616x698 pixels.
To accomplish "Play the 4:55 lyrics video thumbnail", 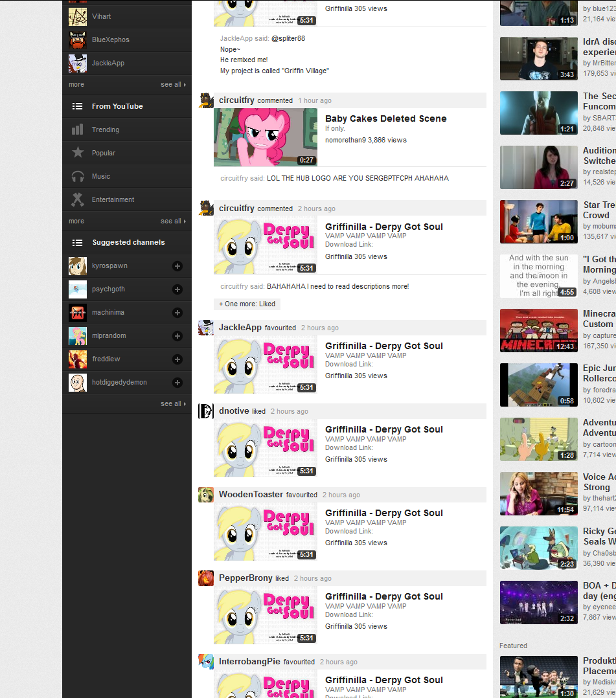I will (538, 276).
